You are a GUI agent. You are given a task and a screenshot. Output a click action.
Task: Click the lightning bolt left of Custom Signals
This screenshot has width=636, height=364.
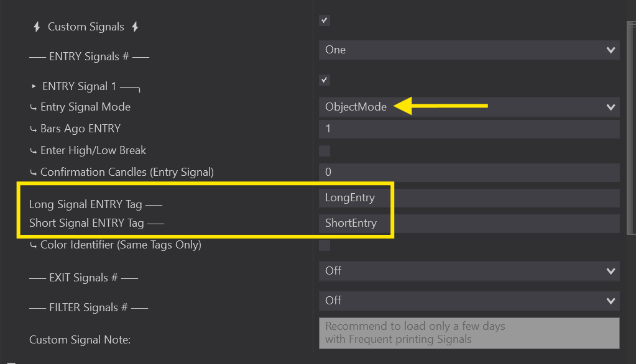[x=37, y=27]
